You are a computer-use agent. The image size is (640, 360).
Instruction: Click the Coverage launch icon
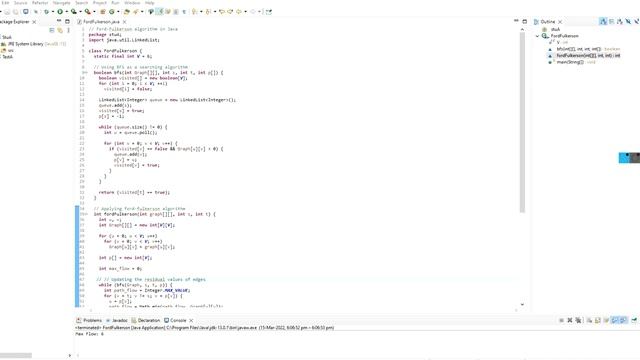pyautogui.click(x=73, y=12)
